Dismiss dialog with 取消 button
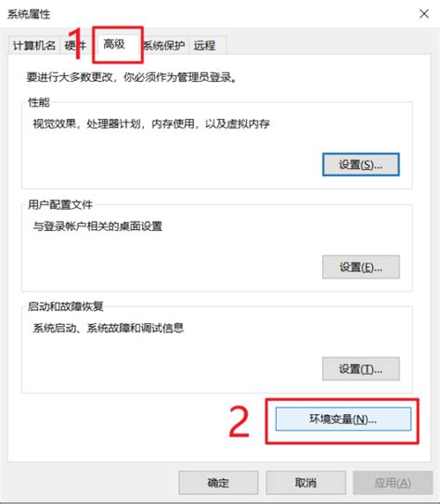The width and height of the screenshot is (440, 504). click(x=305, y=483)
